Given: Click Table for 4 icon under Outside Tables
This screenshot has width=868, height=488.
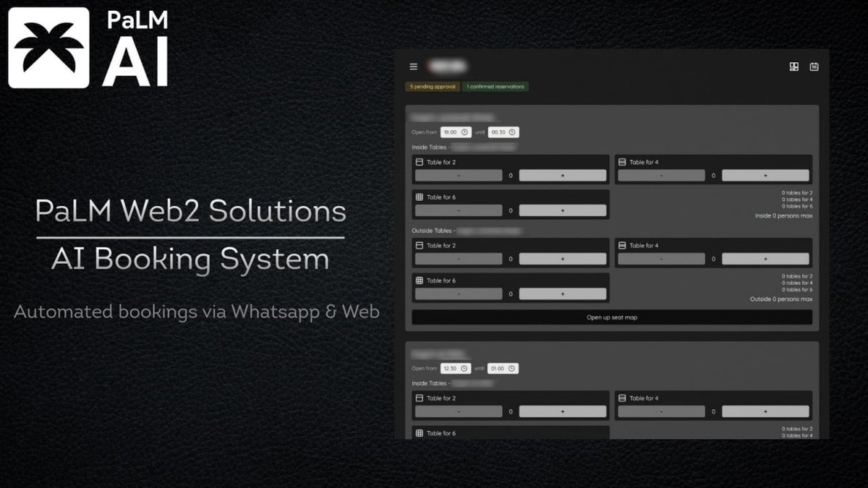Looking at the screenshot, I should [622, 246].
